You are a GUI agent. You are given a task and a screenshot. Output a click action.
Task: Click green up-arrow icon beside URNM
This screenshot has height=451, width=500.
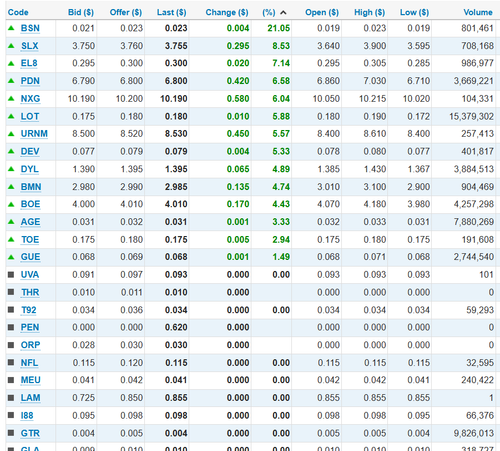tap(11, 134)
